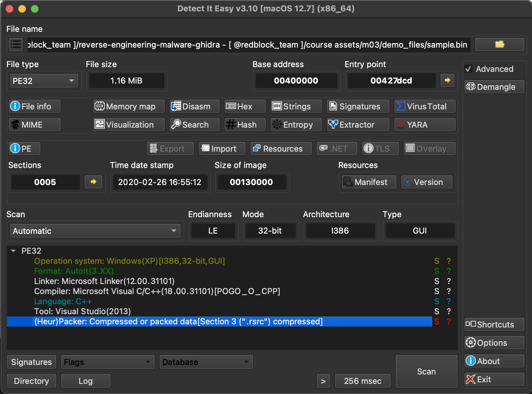View the Version resource

(x=427, y=182)
